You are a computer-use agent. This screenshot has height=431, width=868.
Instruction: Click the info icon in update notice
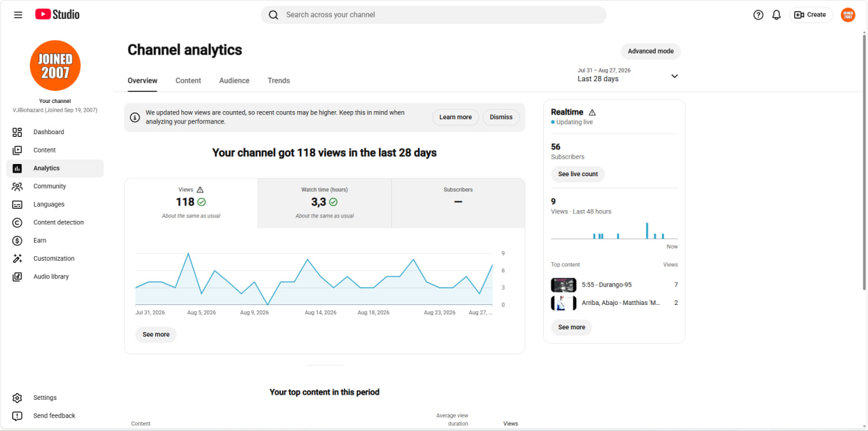[135, 117]
